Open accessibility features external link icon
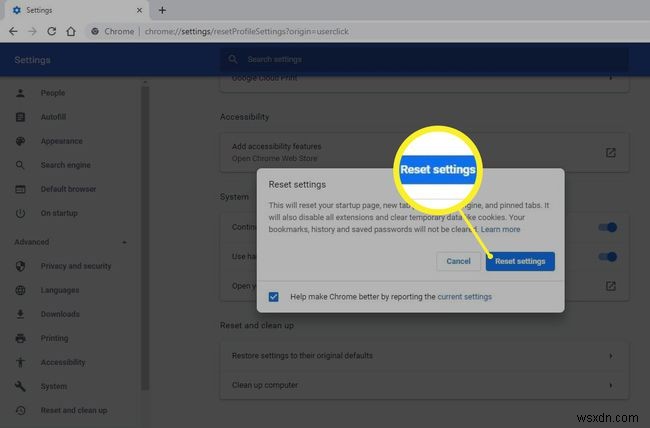Screen dimensions: 650x428 [x=611, y=153]
